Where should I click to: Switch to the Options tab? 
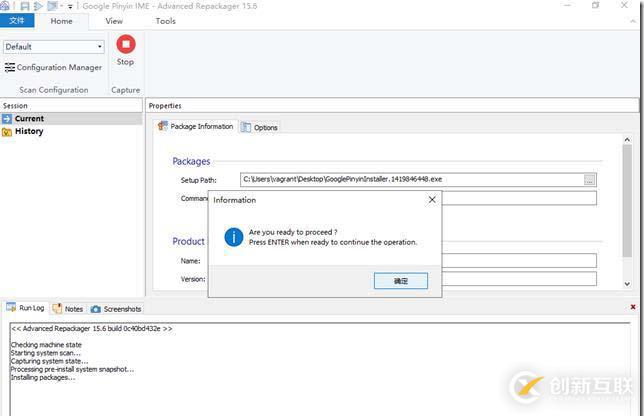[x=259, y=127]
